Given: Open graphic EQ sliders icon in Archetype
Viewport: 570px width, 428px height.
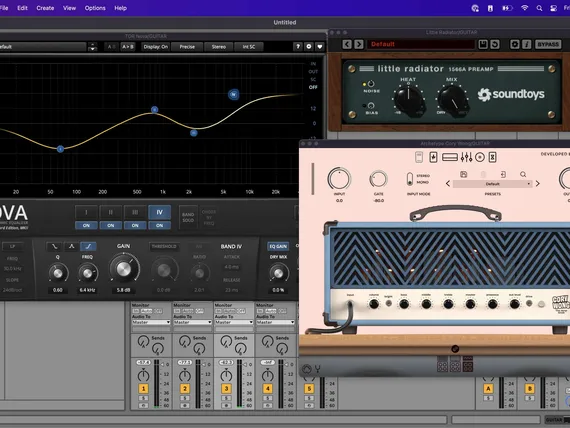Looking at the screenshot, I should pos(466,157).
